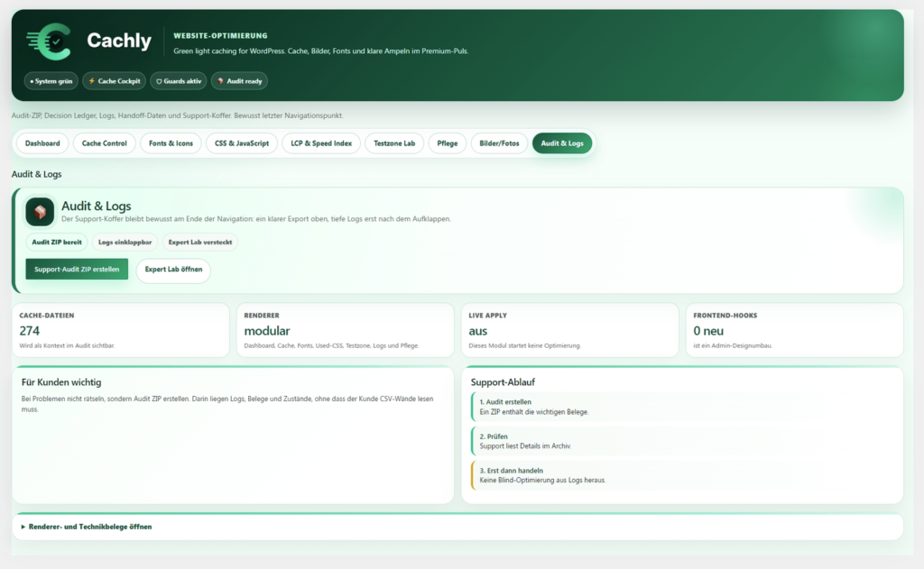924x569 pixels.
Task: Click the LIVE APPLY card label
Action: click(488, 316)
